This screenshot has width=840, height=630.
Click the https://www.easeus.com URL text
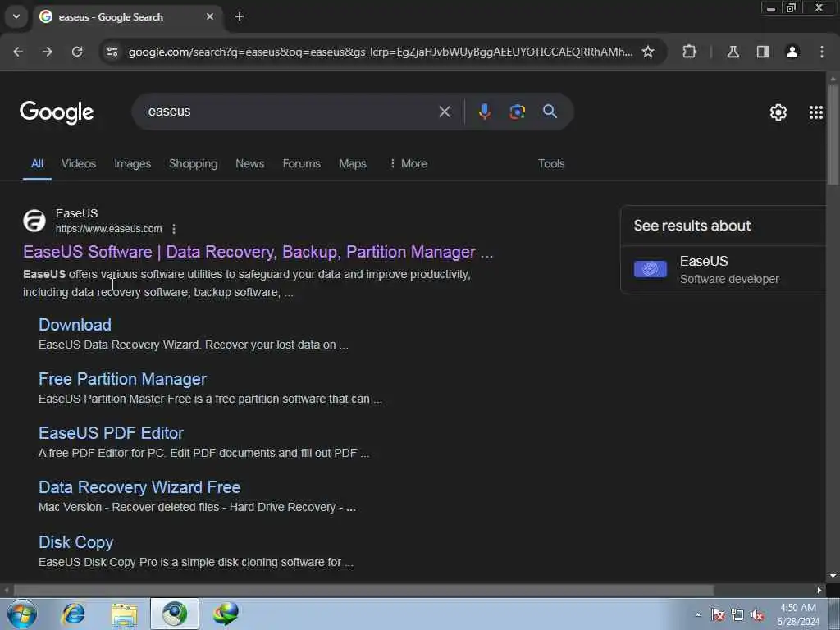pyautogui.click(x=109, y=229)
